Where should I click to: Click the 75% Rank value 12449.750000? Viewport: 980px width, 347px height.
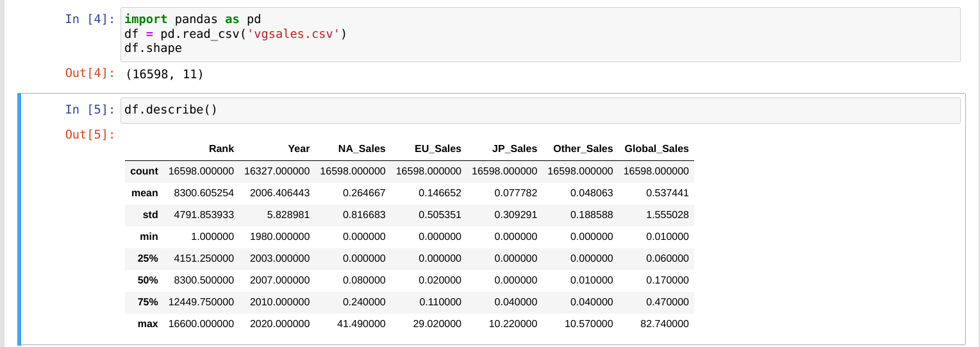(201, 302)
